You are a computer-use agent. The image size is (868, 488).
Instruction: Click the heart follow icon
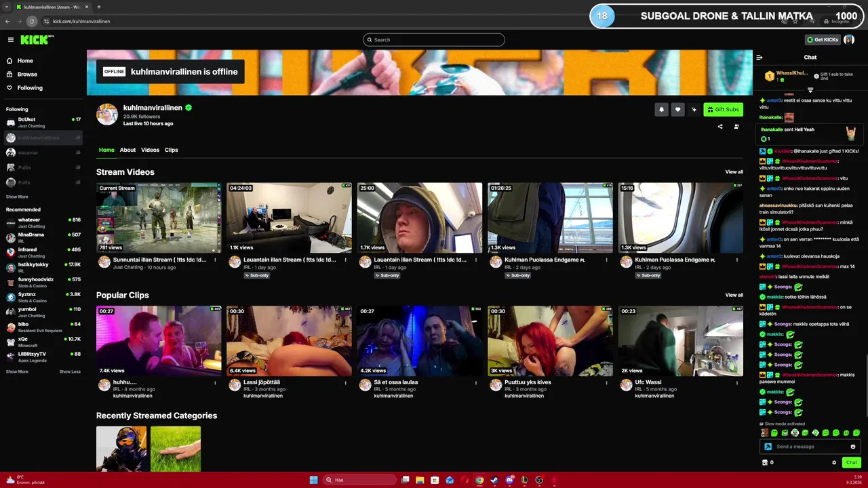(x=677, y=110)
